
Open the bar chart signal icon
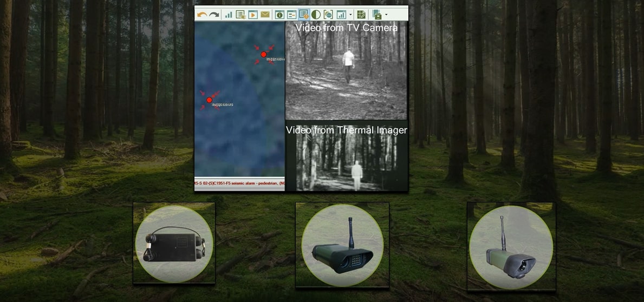[x=229, y=15]
